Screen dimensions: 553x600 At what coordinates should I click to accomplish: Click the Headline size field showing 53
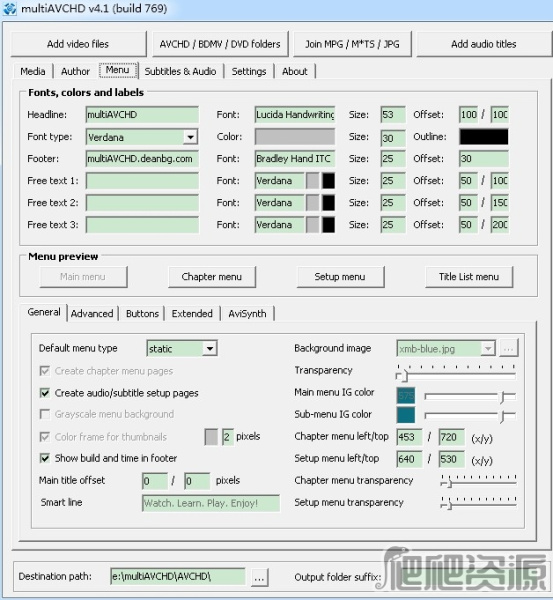(x=393, y=115)
